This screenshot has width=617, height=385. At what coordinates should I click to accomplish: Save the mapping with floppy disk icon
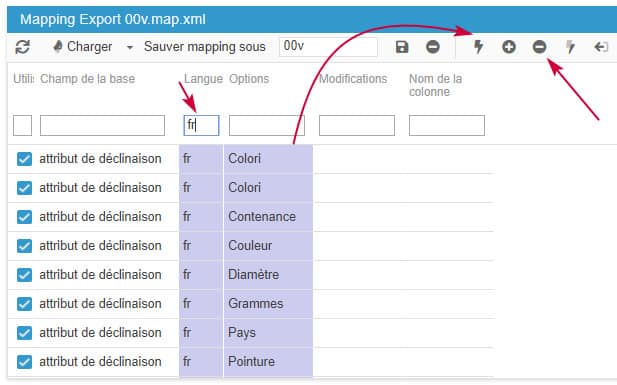point(402,47)
